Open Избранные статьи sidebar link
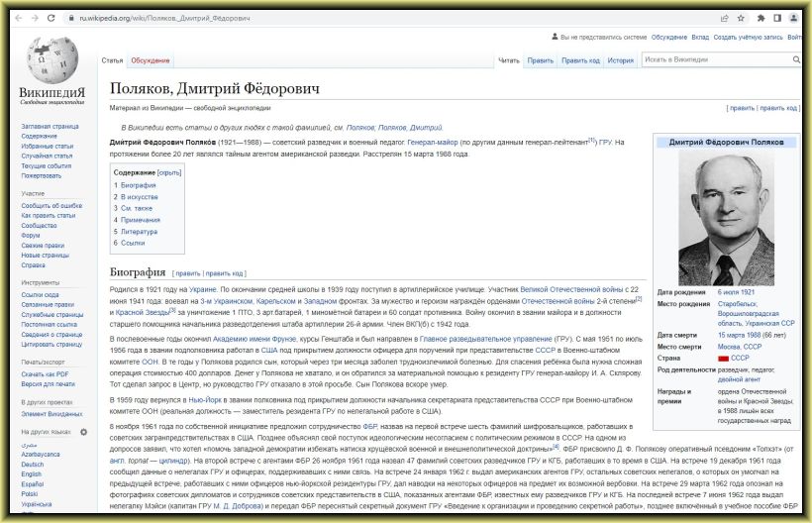Screen dimensions: 812x523 click(x=48, y=146)
